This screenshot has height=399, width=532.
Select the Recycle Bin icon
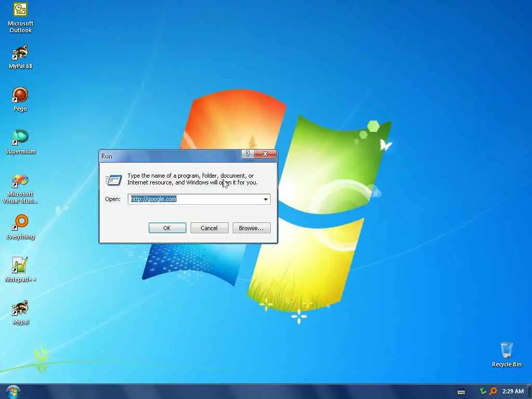coord(507,354)
